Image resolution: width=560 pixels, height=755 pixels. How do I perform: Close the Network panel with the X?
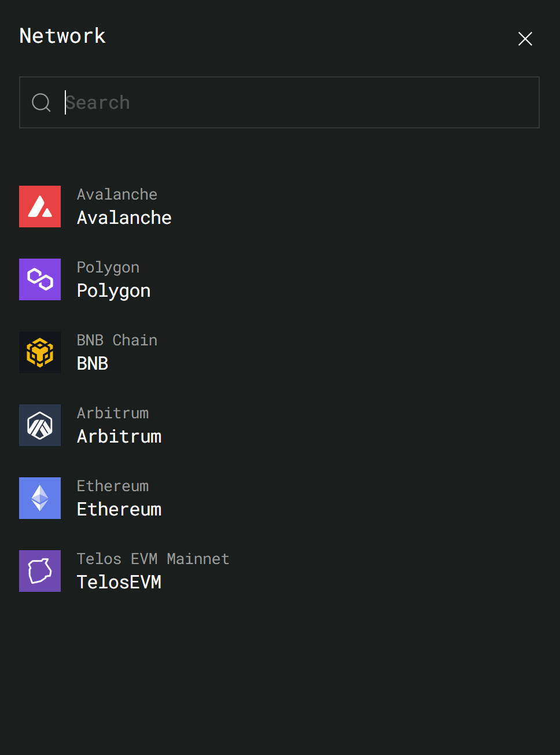tap(525, 39)
